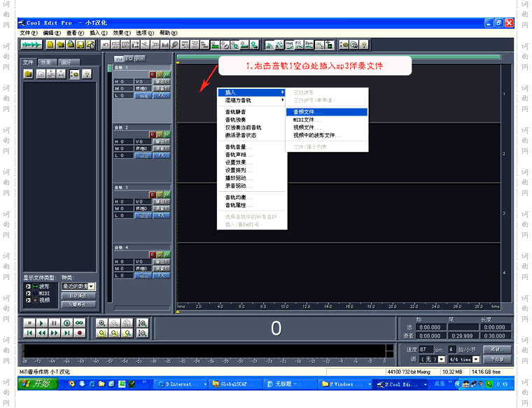Toggle the 波形 file type checkbox

coord(28,287)
